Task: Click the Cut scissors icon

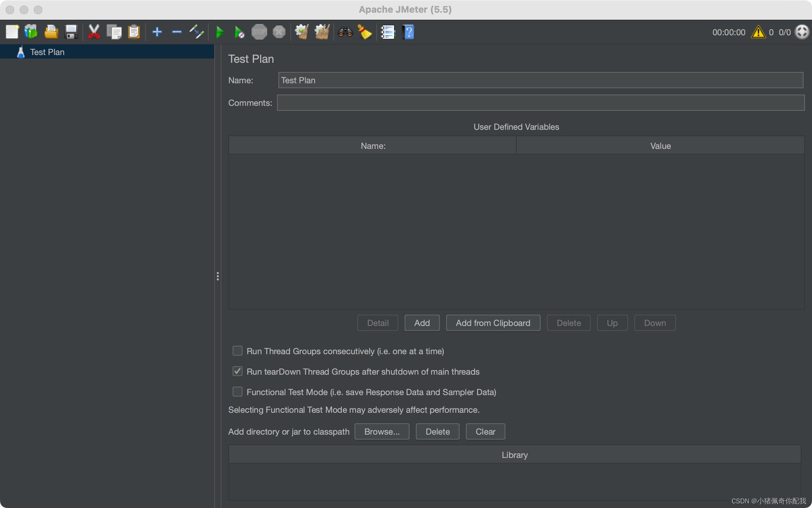Action: [94, 32]
